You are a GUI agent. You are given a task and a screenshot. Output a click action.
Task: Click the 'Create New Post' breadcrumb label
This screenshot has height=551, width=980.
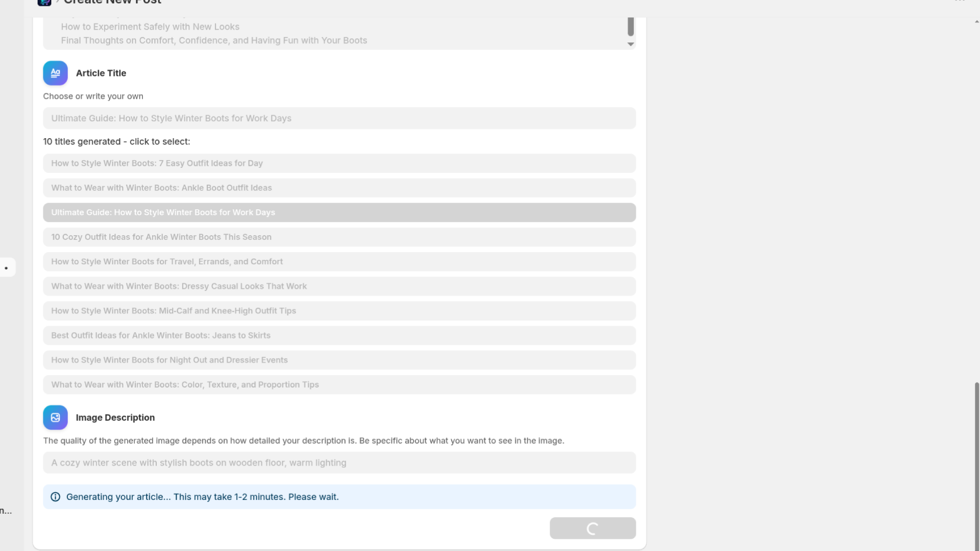[112, 2]
